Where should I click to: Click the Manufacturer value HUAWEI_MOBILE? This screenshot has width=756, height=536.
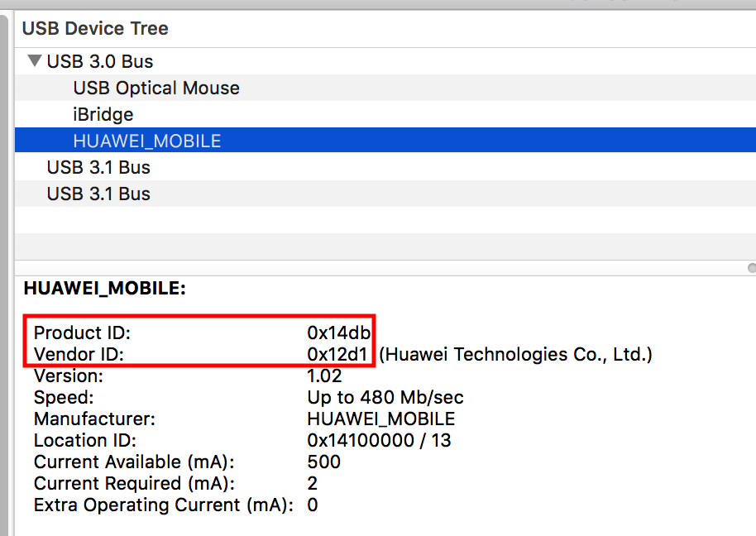(x=380, y=419)
